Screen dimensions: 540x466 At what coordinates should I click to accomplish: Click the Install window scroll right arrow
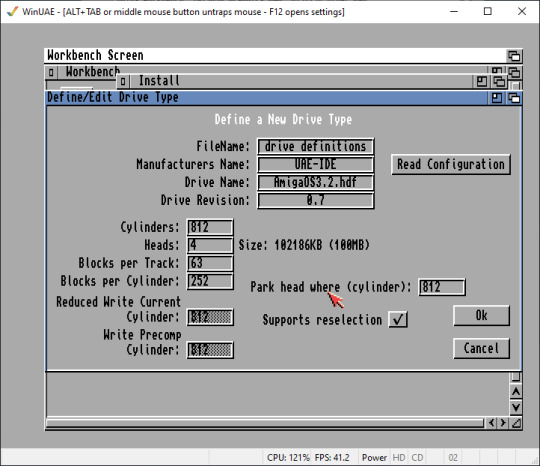click(x=503, y=423)
